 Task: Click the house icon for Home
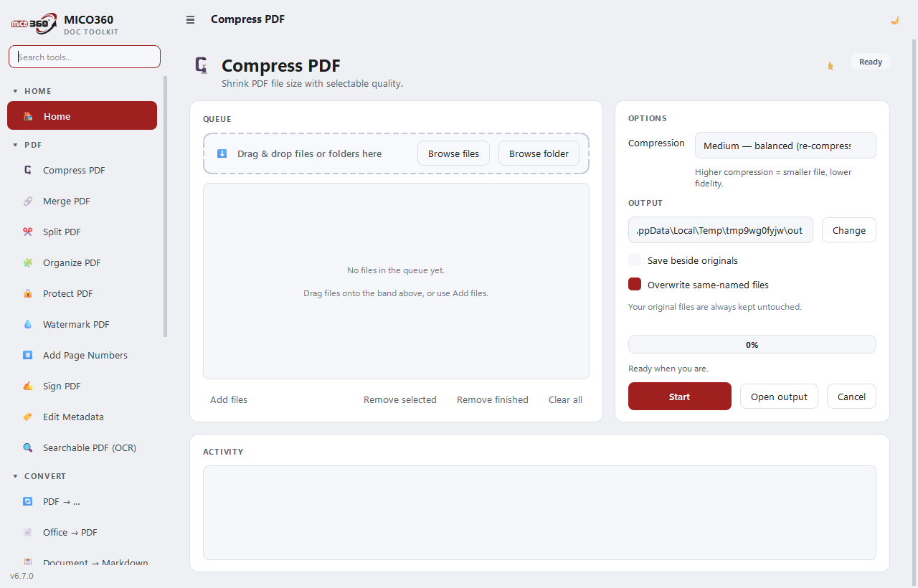pyautogui.click(x=28, y=116)
